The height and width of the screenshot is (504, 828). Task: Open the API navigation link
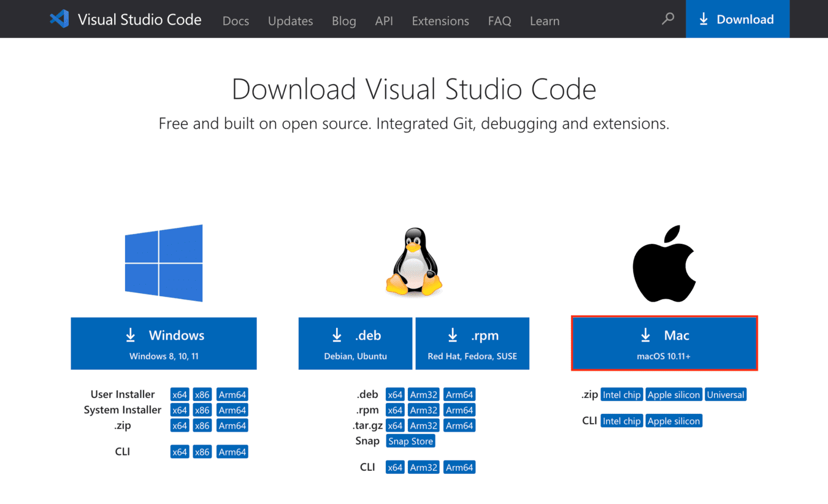pyautogui.click(x=384, y=21)
